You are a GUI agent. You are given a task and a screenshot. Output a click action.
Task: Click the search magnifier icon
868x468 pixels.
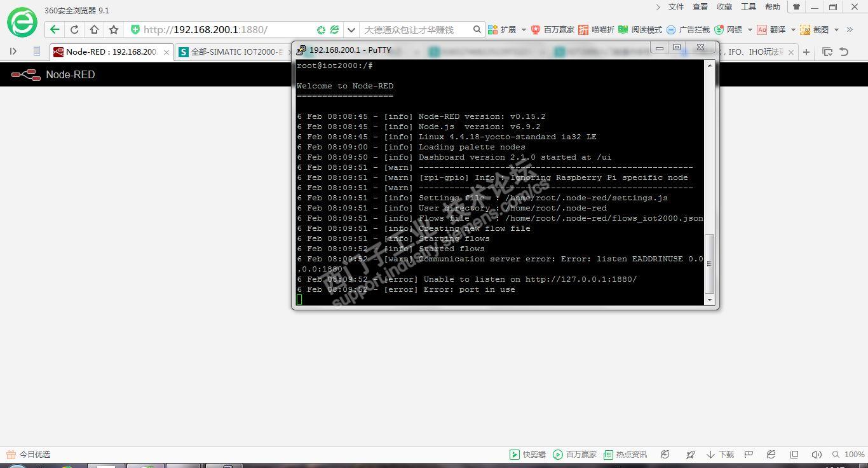tap(477, 29)
